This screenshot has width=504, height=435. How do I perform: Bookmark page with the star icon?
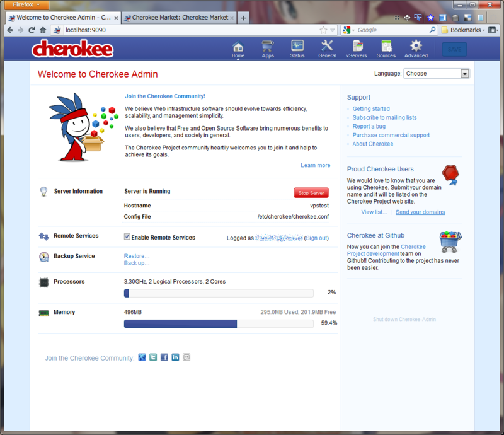(x=323, y=30)
